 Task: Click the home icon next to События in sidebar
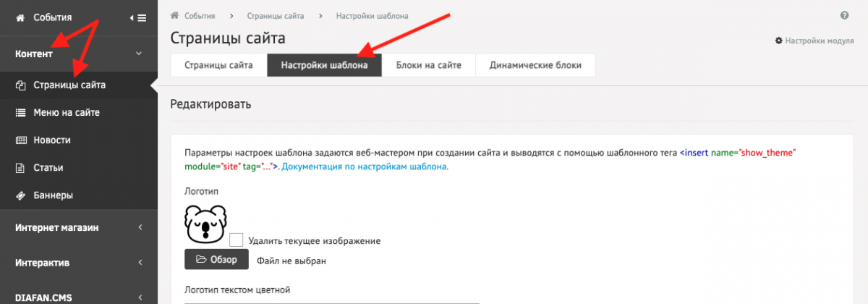[x=20, y=17]
